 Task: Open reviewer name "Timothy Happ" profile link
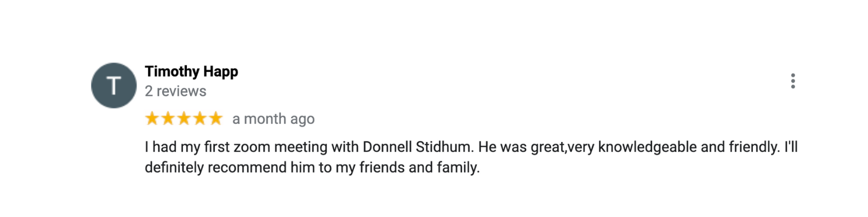tap(191, 72)
